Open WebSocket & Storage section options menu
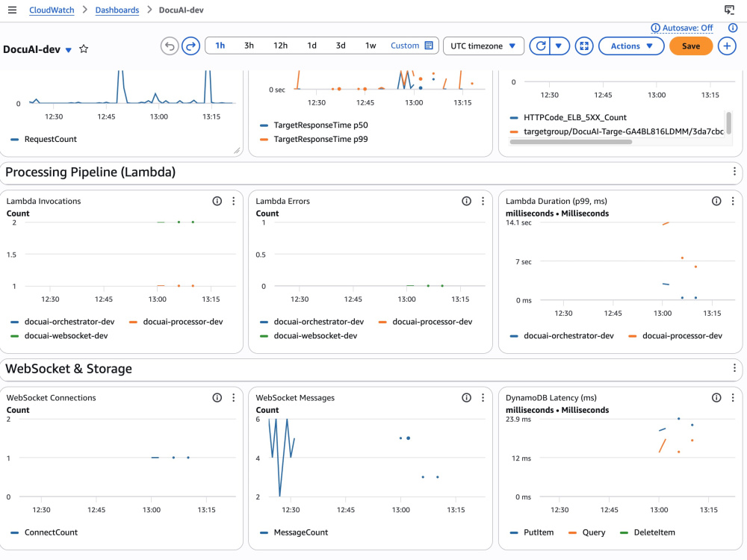The width and height of the screenshot is (747, 560). 734,368
